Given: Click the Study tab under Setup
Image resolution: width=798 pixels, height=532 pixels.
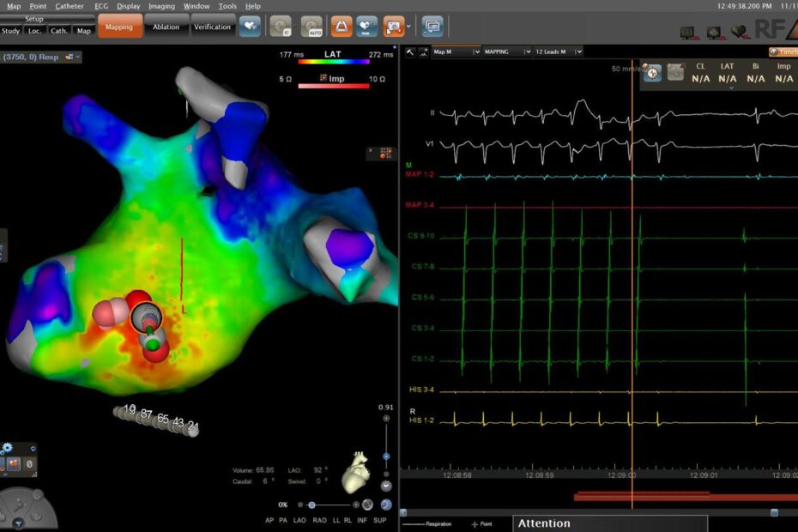Looking at the screenshot, I should [x=10, y=31].
